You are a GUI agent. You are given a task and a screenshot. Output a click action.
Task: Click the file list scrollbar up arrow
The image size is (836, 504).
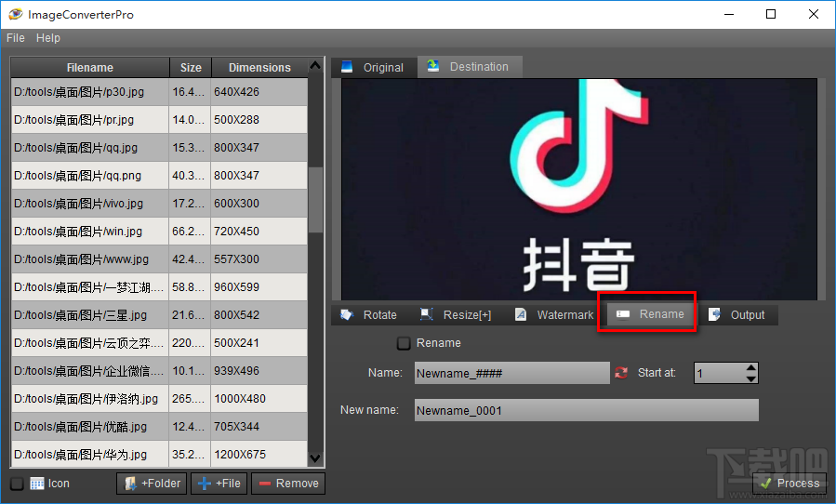315,66
